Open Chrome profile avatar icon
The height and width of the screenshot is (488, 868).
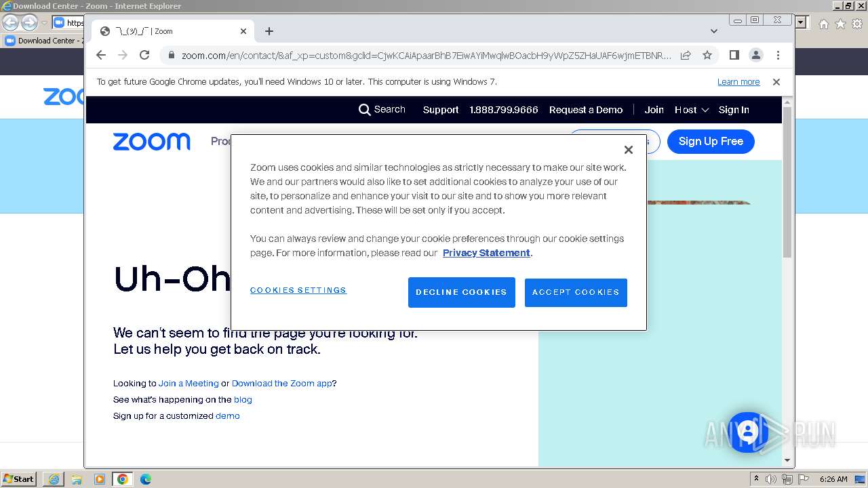(x=755, y=55)
